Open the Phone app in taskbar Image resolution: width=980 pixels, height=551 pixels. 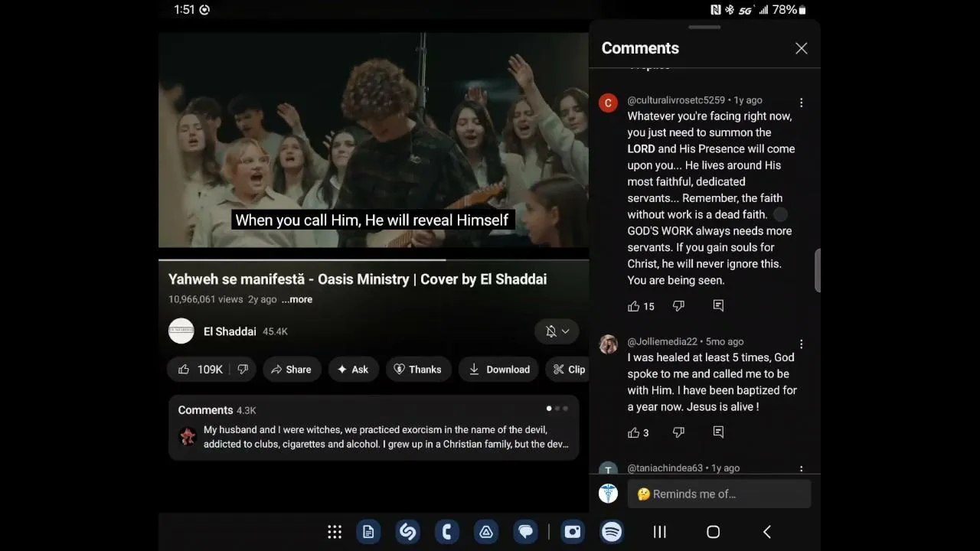(x=447, y=532)
